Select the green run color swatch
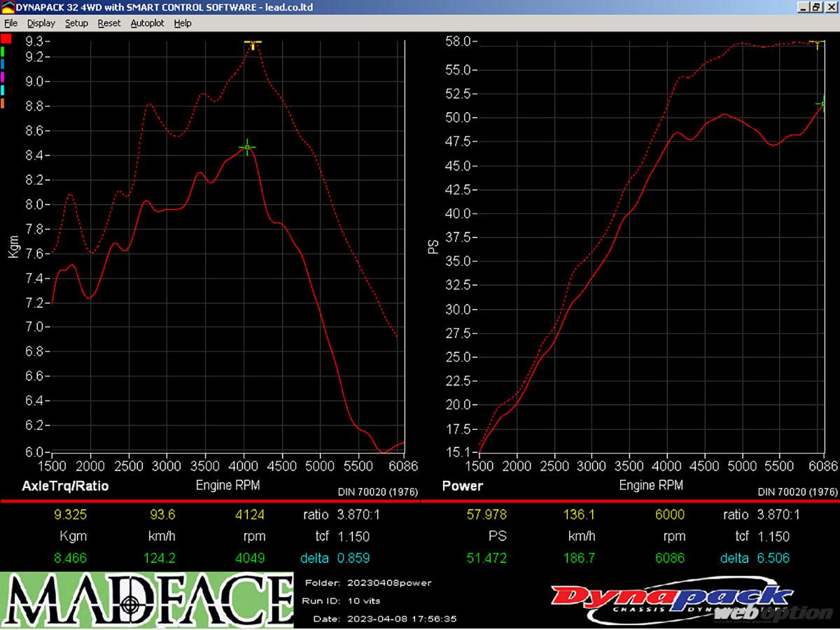 [3, 51]
